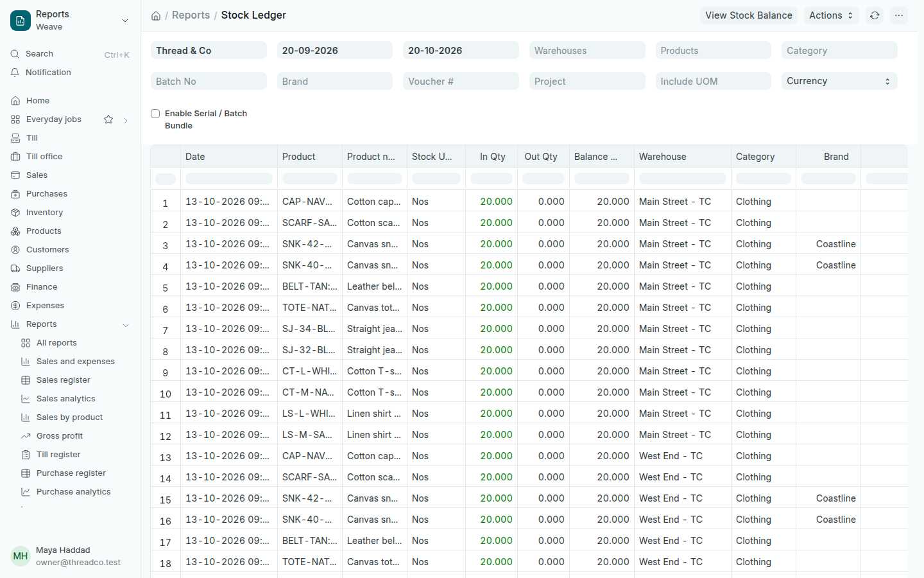This screenshot has width=924, height=578.
Task: Open the Currency dropdown
Action: coord(839,81)
